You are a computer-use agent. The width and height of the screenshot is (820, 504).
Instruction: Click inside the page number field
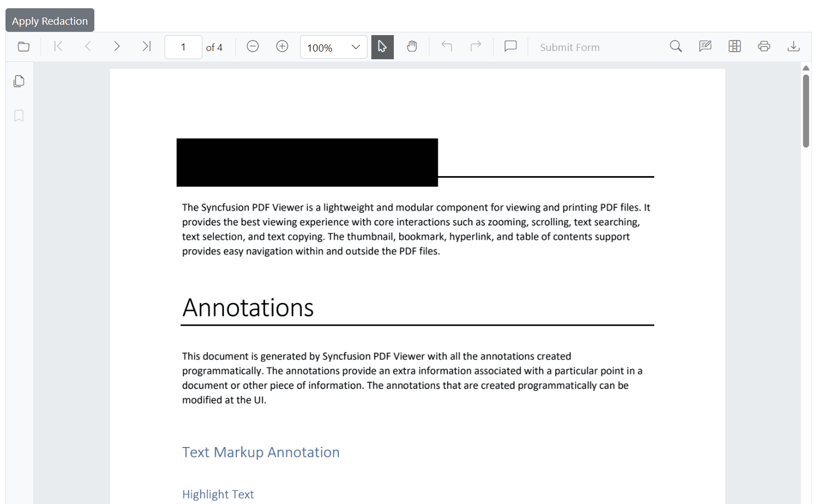pyautogui.click(x=183, y=47)
